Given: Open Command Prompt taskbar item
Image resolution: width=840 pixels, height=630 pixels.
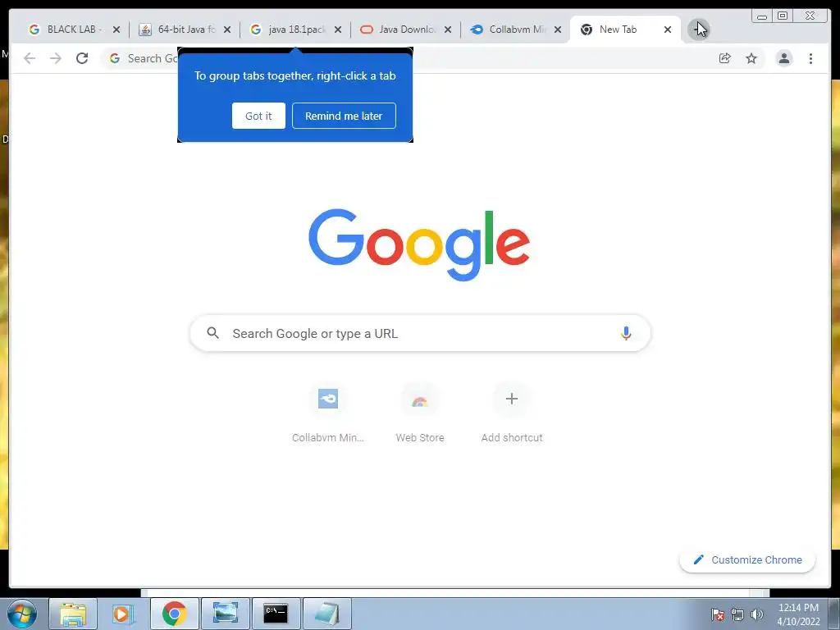Looking at the screenshot, I should (x=276, y=614).
